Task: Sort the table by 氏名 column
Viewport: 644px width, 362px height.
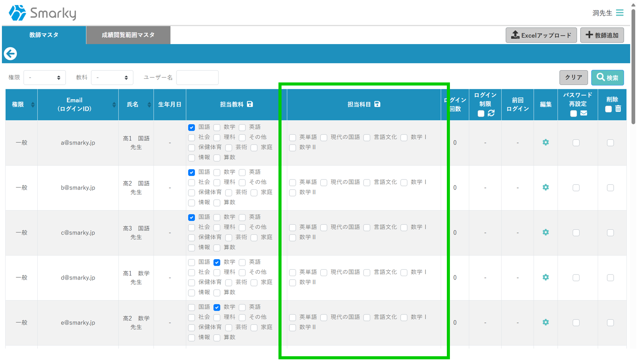Action: point(149,105)
